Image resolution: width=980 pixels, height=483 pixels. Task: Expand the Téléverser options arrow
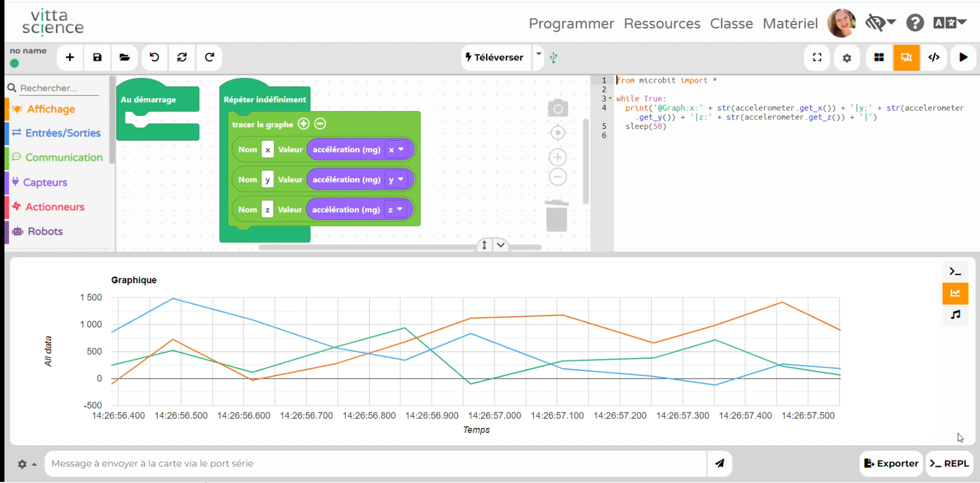tap(538, 54)
